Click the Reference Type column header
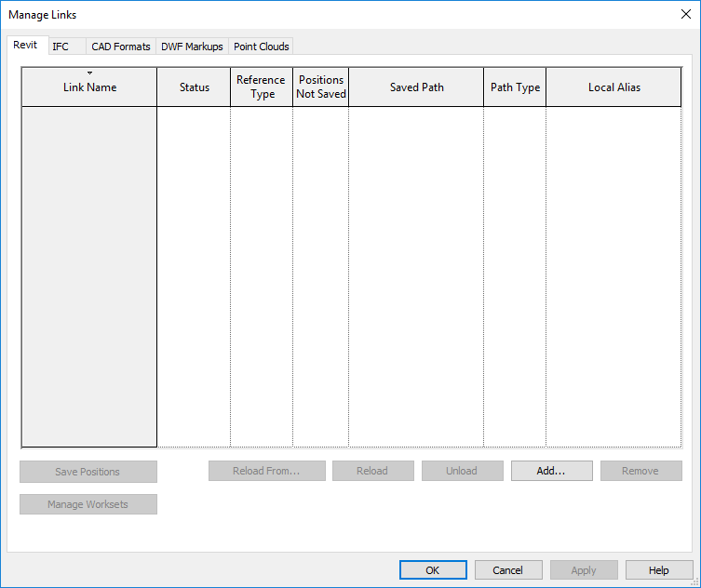This screenshot has width=701, height=588. 262,87
